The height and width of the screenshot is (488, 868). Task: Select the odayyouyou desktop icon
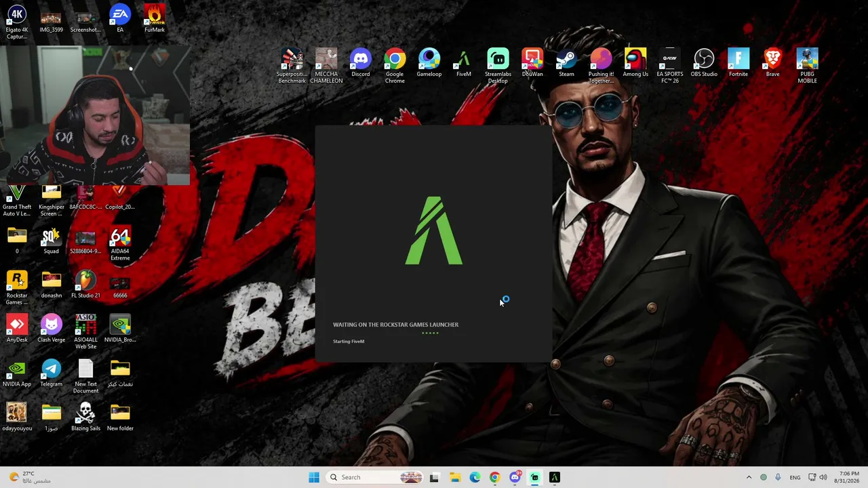[17, 417]
